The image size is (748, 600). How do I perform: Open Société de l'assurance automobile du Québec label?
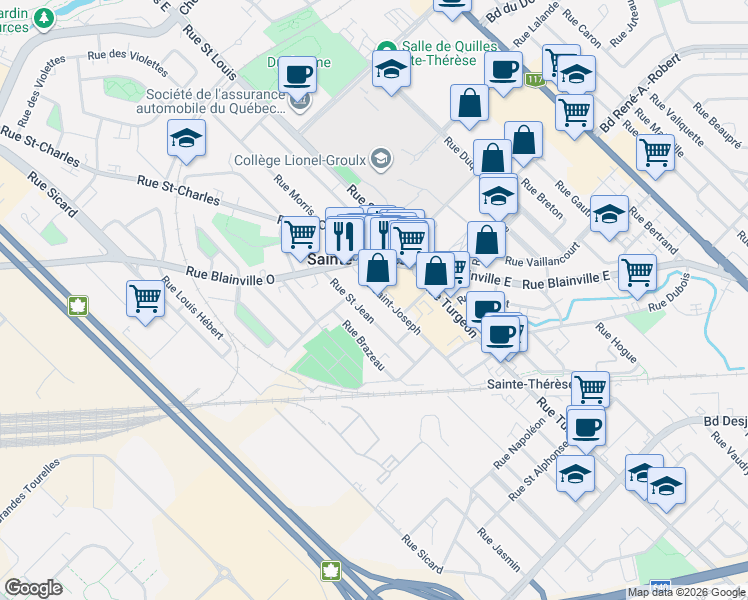[x=211, y=102]
